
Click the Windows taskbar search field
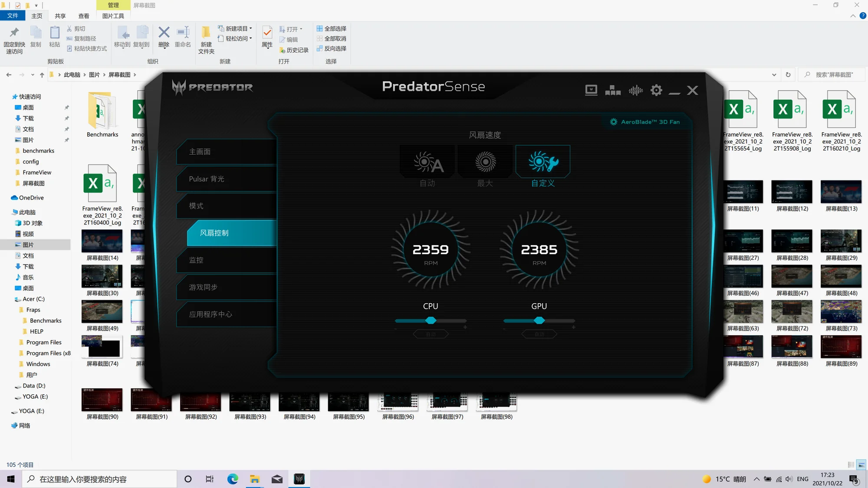(x=100, y=479)
